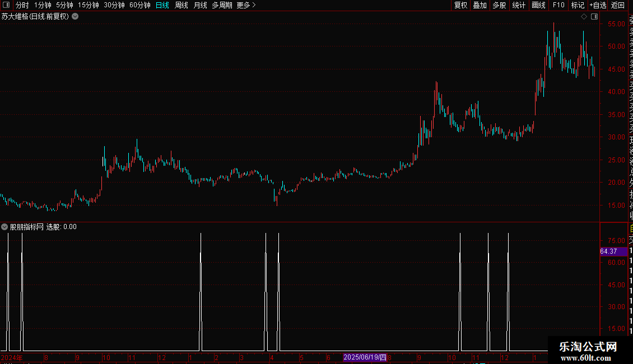Click the 75.00 indicator axis label
Image resolution: width=633 pixels, height=364 pixels.
pyautogui.click(x=616, y=240)
